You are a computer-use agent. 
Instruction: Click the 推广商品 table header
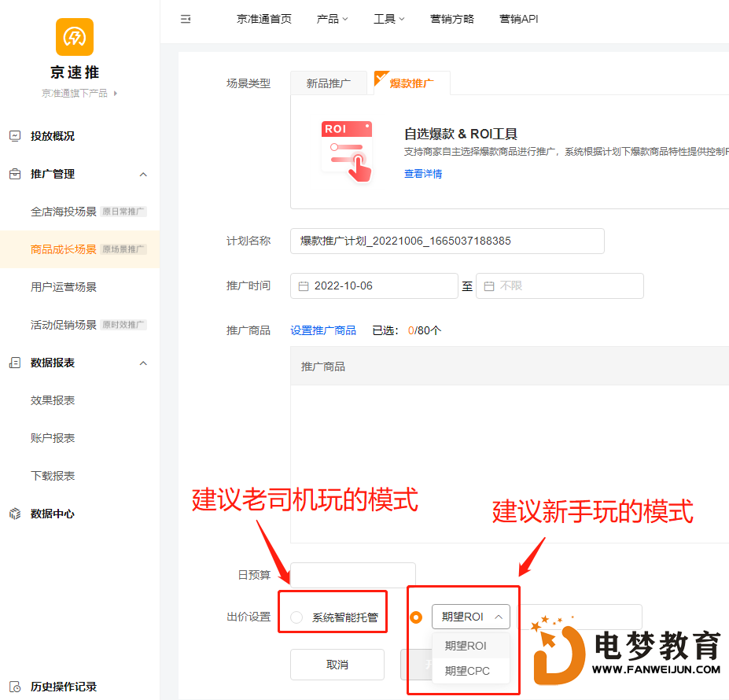510,366
